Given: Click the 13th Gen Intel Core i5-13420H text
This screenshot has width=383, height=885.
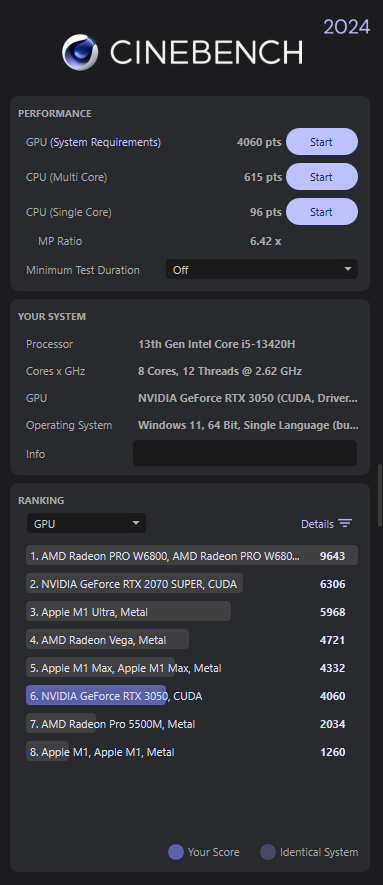Looking at the screenshot, I should (x=217, y=344).
